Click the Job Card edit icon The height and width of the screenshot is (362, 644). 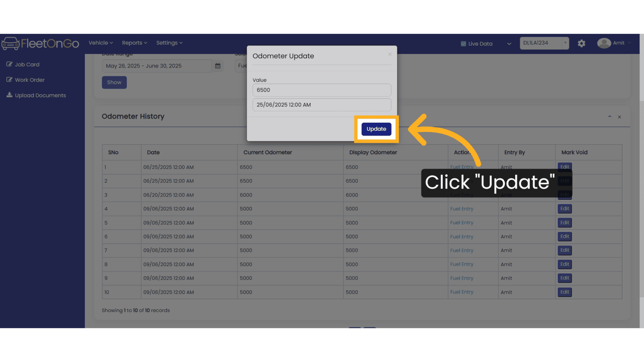(9, 64)
